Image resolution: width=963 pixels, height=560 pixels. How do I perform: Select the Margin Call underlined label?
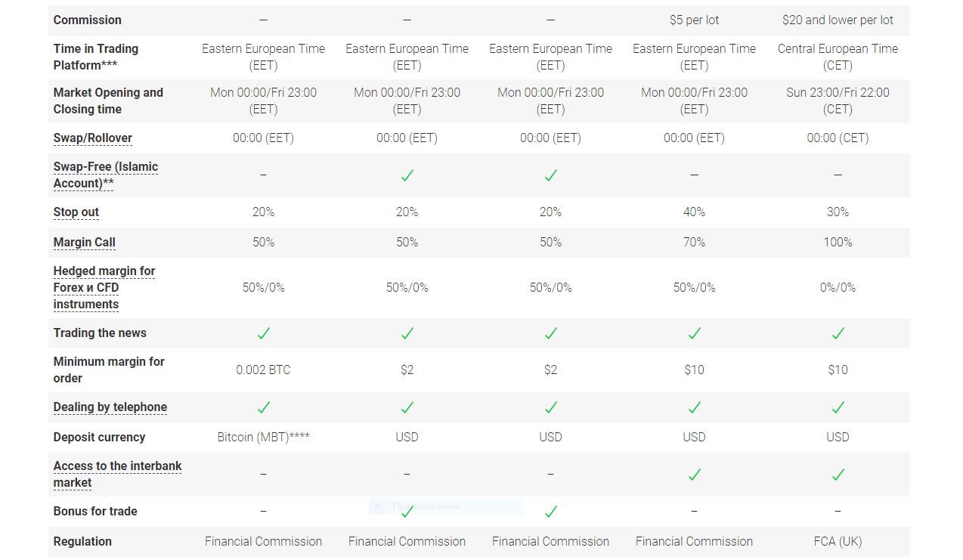[x=84, y=243]
